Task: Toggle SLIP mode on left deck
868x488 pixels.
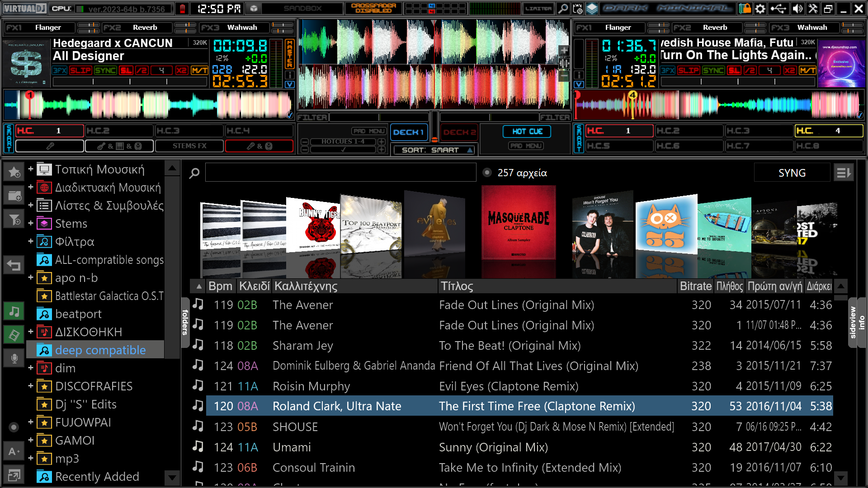Action: click(x=80, y=70)
